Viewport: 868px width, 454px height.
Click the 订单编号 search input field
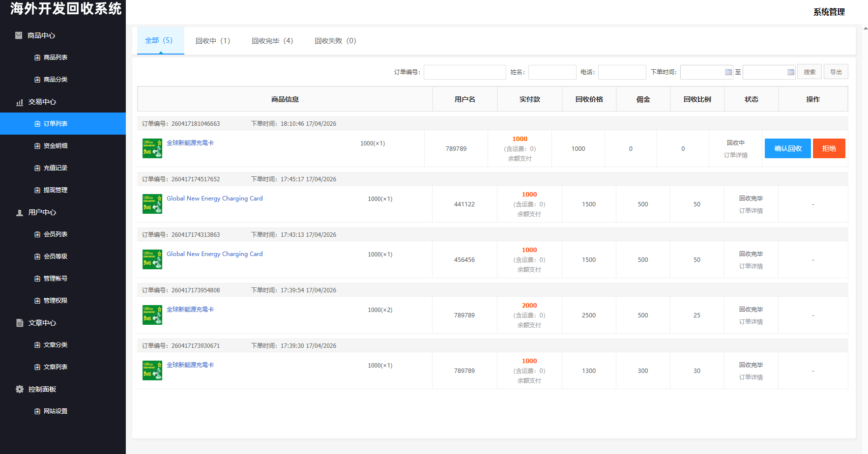[x=464, y=72]
